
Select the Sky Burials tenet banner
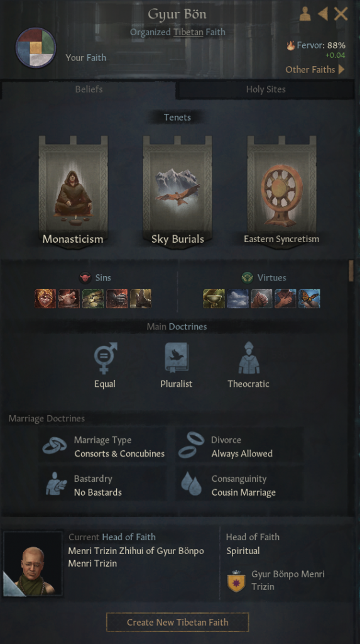tap(177, 191)
